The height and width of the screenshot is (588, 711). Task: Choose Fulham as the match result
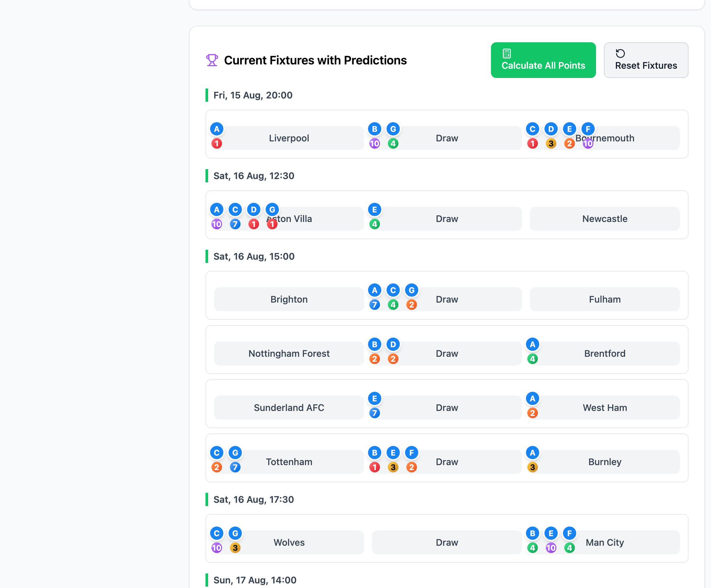tap(604, 299)
